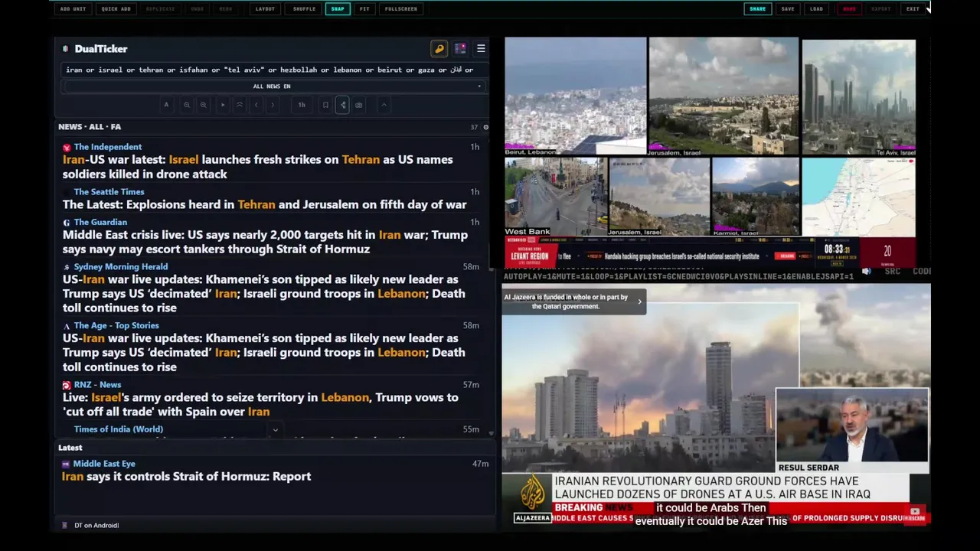Screen dimensions: 980x551
Task: Click the SAVE button
Action: click(x=788, y=9)
